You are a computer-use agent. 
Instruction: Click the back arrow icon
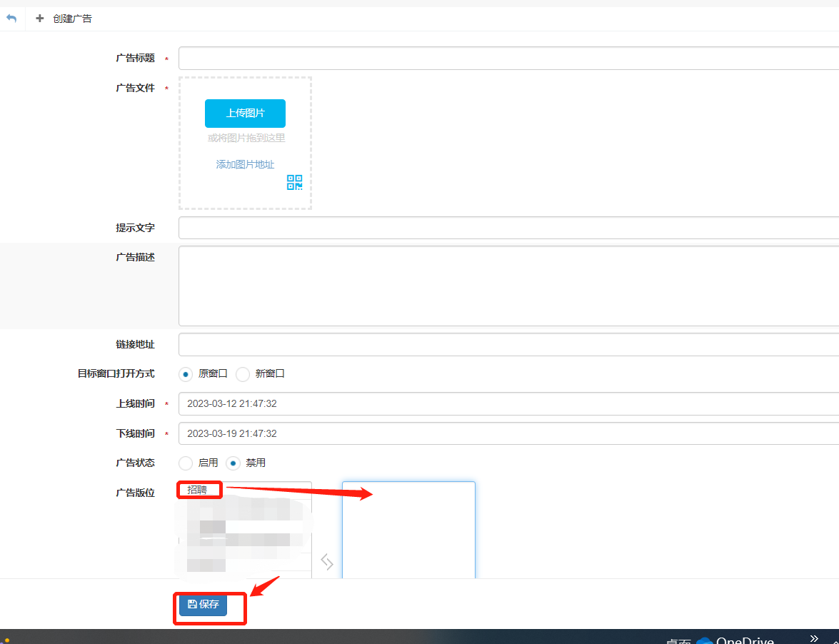[11, 19]
